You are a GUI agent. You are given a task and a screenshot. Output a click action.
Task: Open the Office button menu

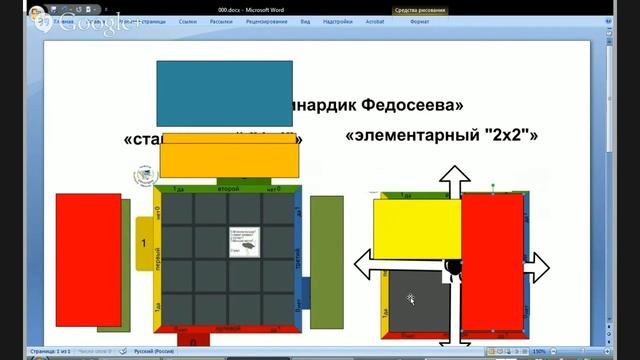click(36, 14)
